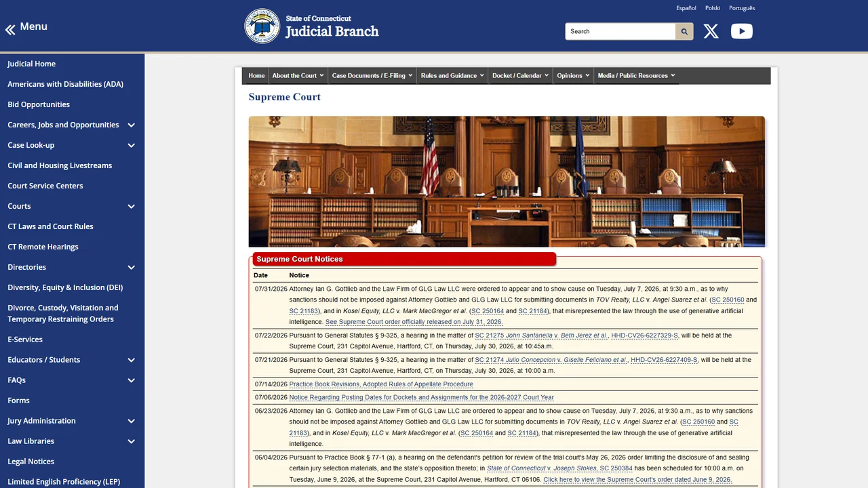Open CT Laws and Court Rules
Viewport: 868px width, 488px height.
[x=50, y=226]
